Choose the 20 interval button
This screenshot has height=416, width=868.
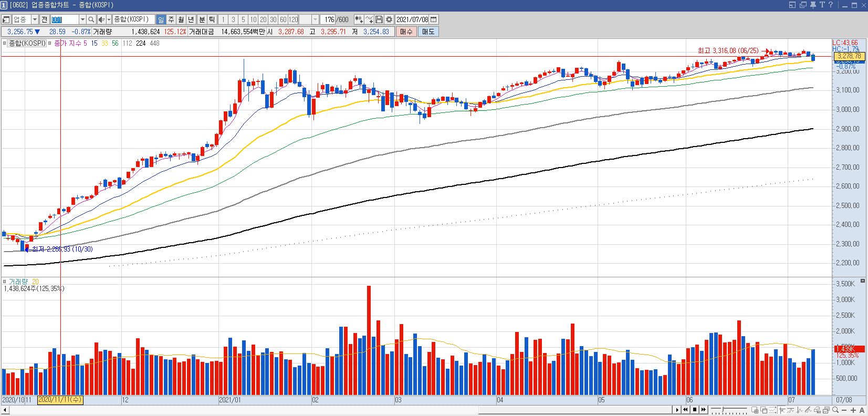click(263, 19)
